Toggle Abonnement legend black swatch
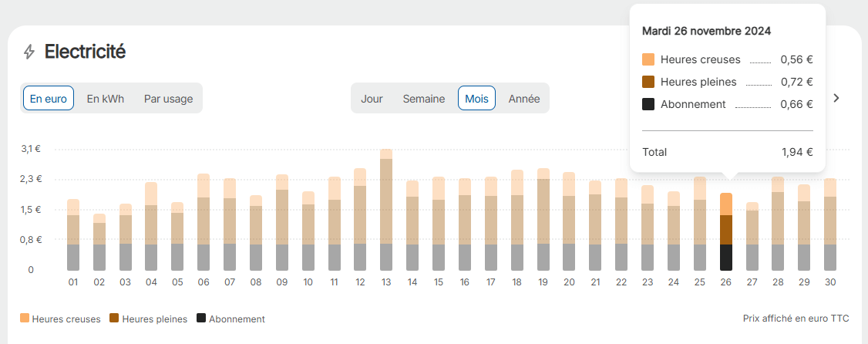868x344 pixels. [201, 318]
